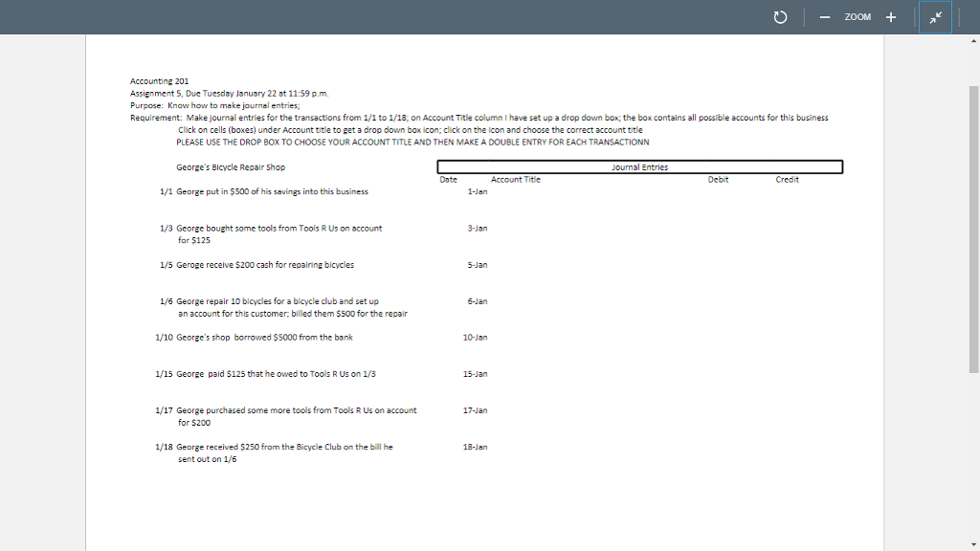
Task: Click the rotate document icon
Action: click(x=780, y=17)
